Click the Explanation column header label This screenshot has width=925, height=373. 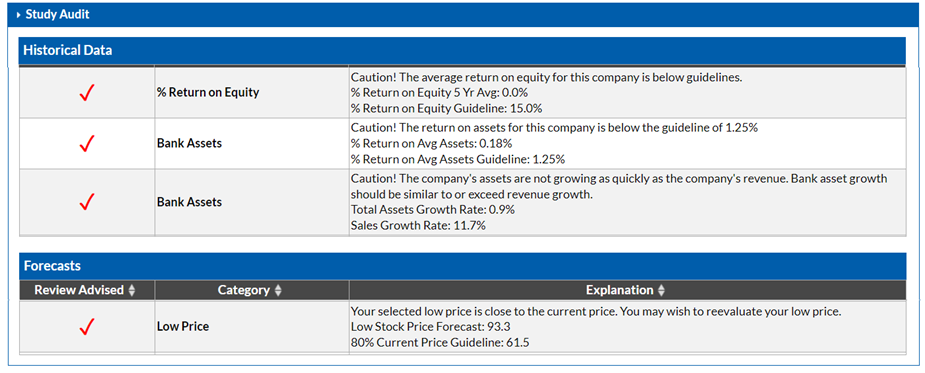[x=619, y=290]
